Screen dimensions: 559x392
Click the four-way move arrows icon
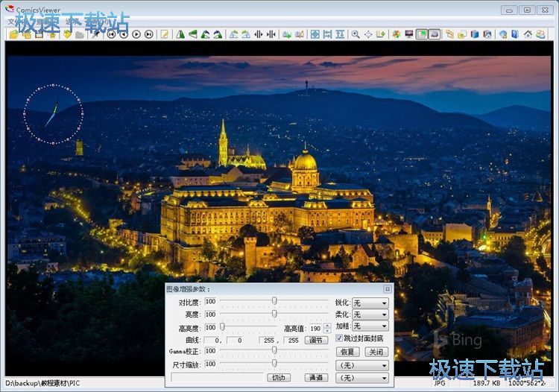pos(368,34)
